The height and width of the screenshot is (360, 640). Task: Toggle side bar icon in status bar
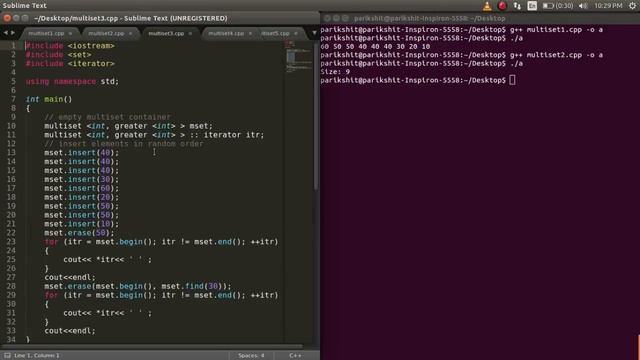[x=7, y=356]
